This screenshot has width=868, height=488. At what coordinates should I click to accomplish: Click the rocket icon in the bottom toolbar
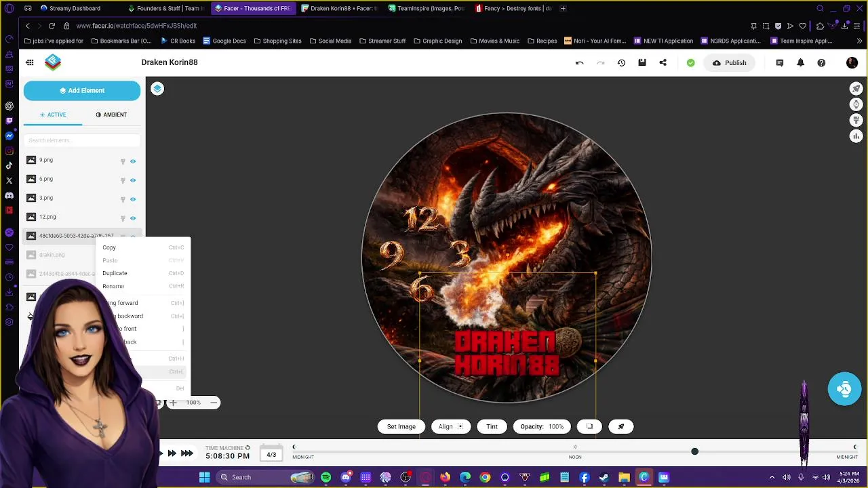(x=620, y=426)
